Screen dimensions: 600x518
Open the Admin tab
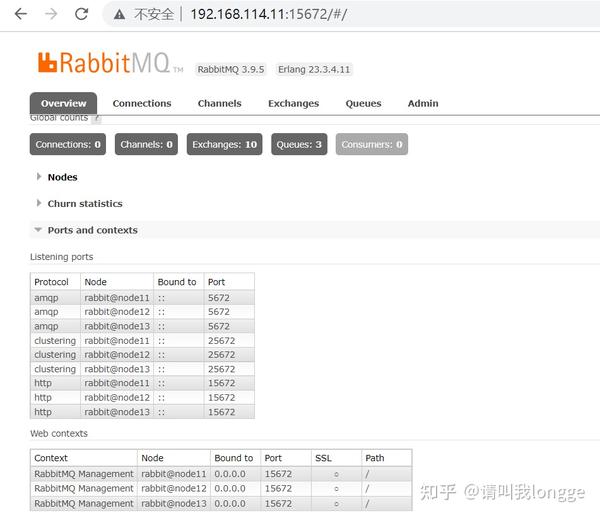[x=423, y=103]
